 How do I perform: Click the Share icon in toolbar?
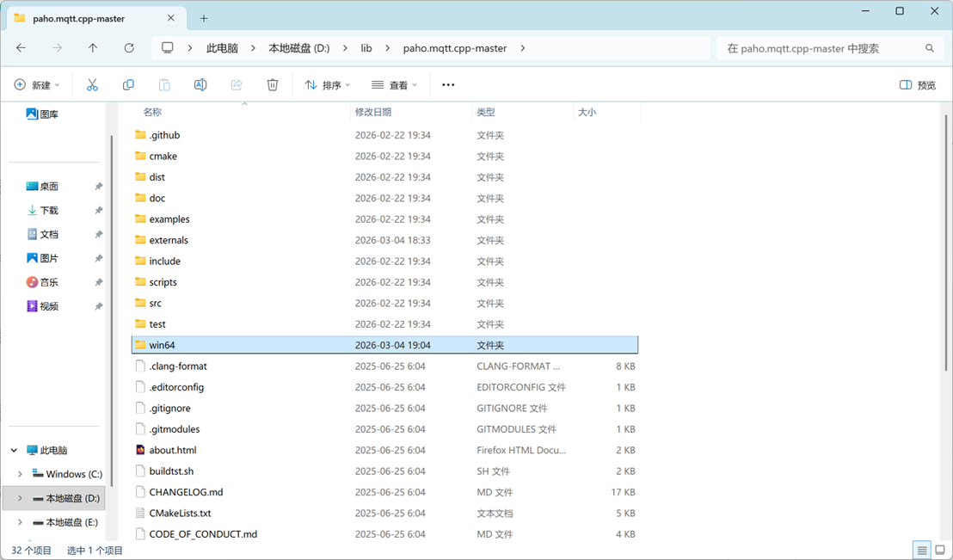click(237, 85)
